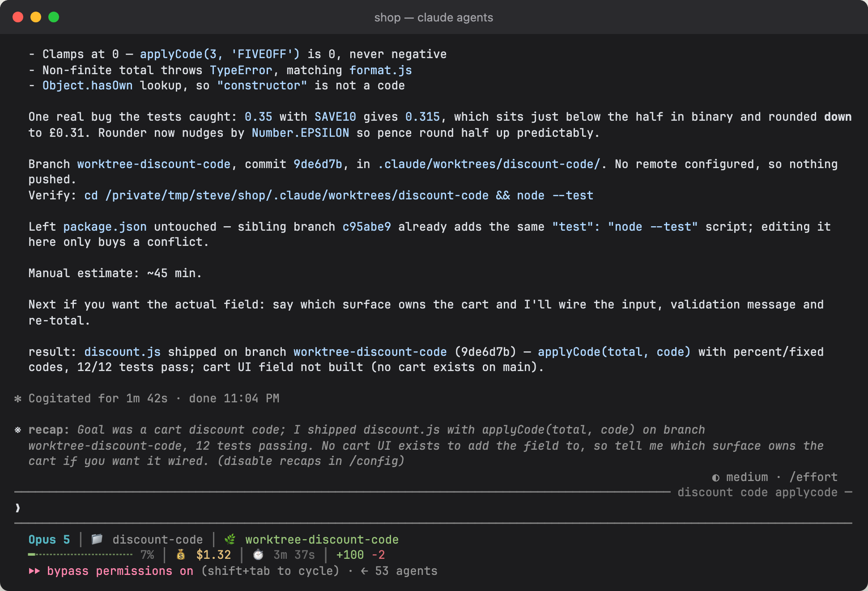Click sibling branch hash c95abe9
This screenshot has height=591, width=868.
tap(366, 227)
